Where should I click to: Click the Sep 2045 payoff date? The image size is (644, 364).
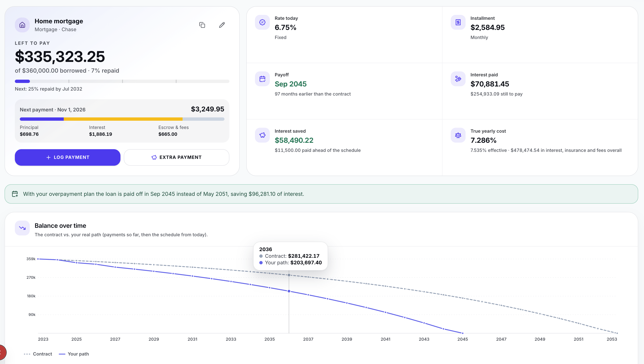[x=290, y=84]
